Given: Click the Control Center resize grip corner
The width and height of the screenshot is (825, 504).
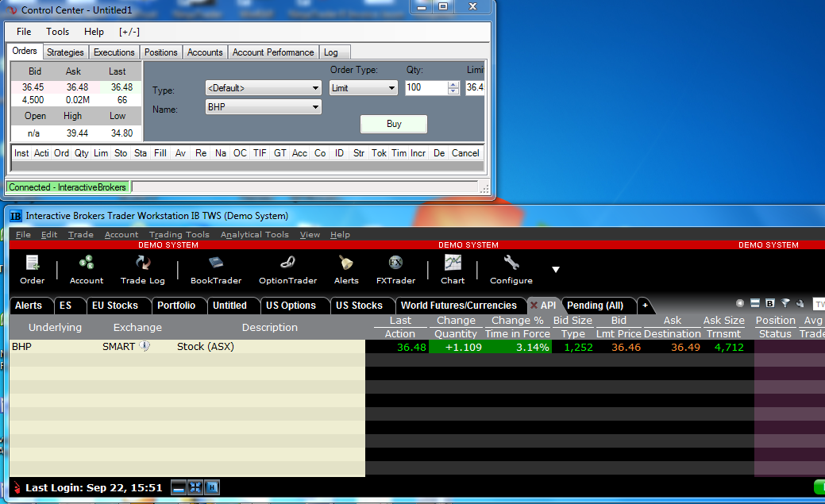Looking at the screenshot, I should 484,189.
